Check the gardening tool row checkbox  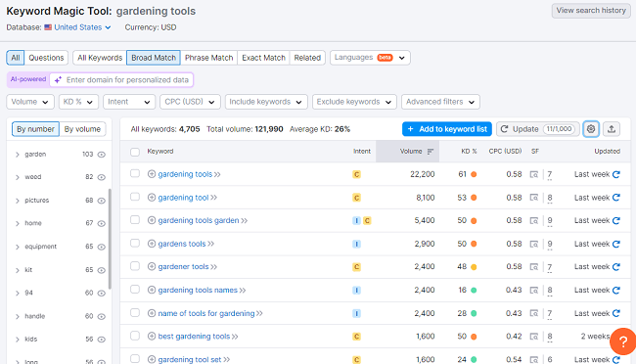coord(135,197)
